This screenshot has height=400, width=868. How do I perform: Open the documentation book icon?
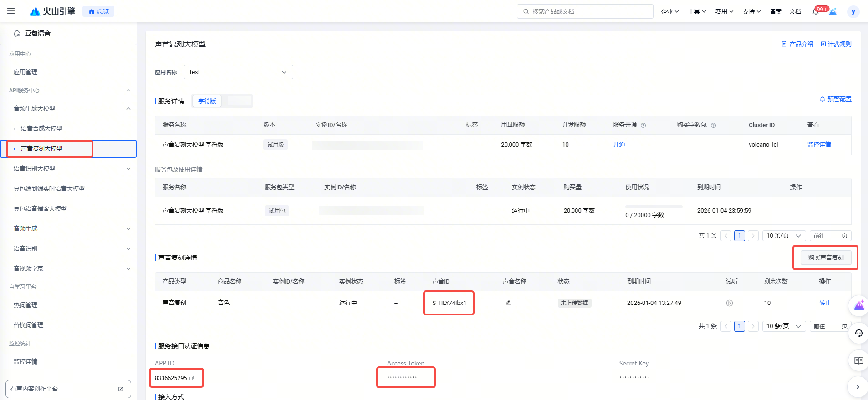(858, 360)
